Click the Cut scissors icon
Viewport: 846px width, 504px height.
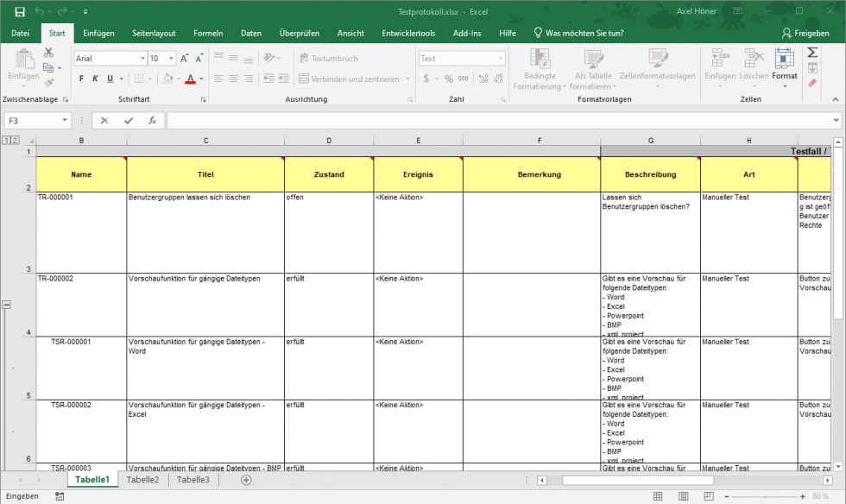click(x=49, y=53)
